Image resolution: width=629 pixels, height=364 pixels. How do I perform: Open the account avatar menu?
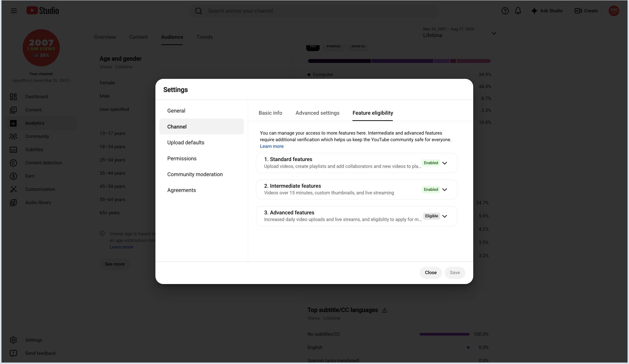click(614, 11)
